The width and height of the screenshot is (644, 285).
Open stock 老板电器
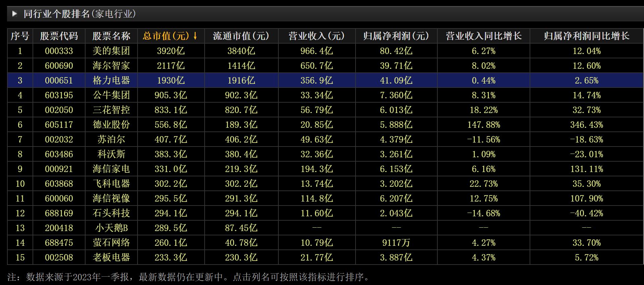(111, 258)
